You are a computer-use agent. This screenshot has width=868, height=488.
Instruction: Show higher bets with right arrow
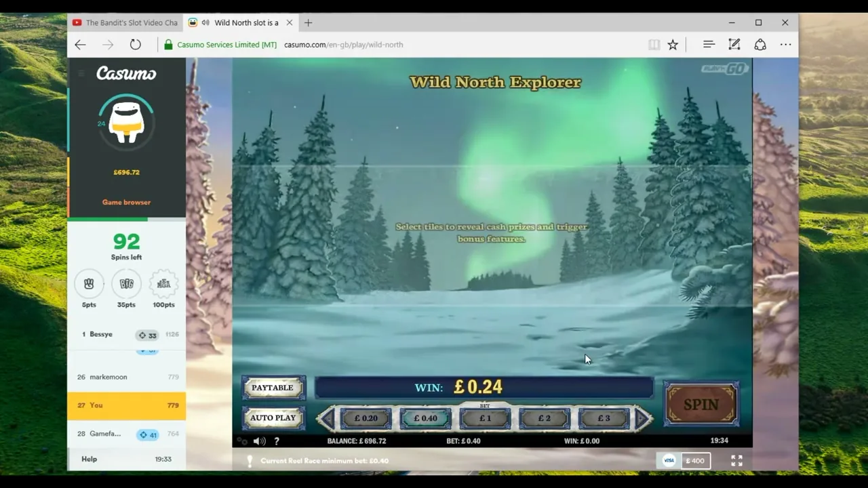tap(642, 418)
